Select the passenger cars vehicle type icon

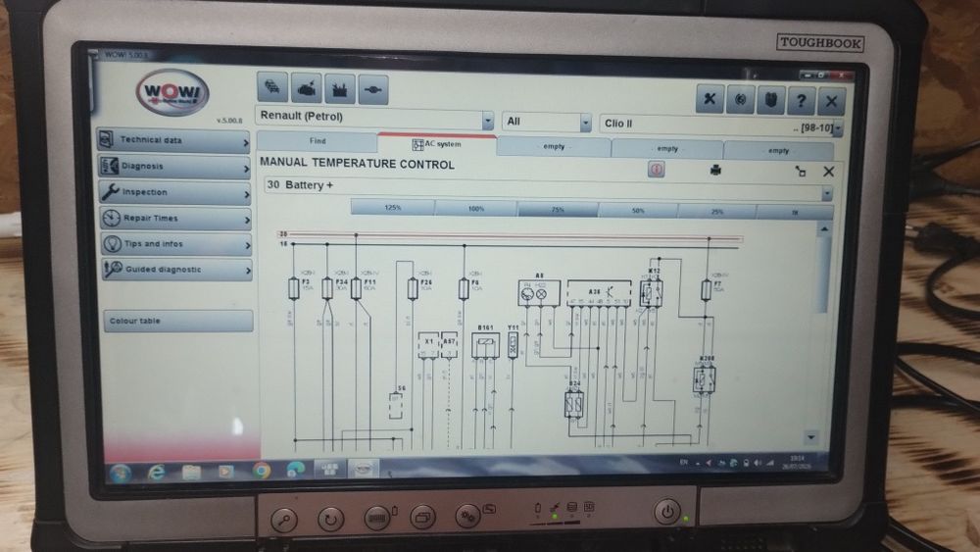pos(271,87)
